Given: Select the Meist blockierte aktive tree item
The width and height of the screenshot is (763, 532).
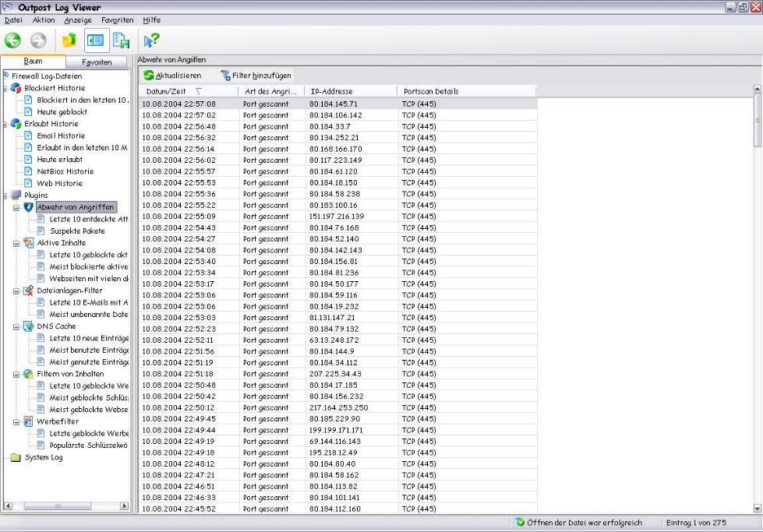Looking at the screenshot, I should tap(89, 267).
